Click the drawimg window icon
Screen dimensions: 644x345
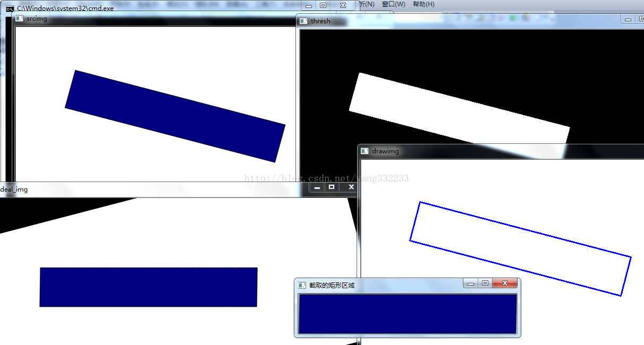click(365, 151)
